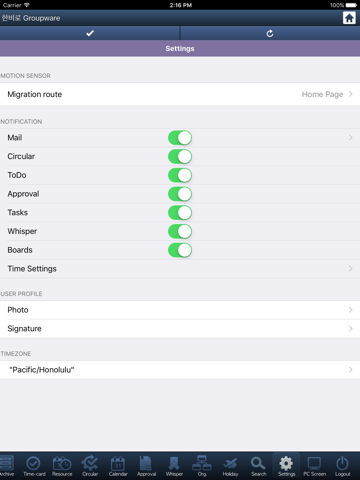Open the Search magnifier icon
This screenshot has height=480, width=360.
tap(258, 466)
